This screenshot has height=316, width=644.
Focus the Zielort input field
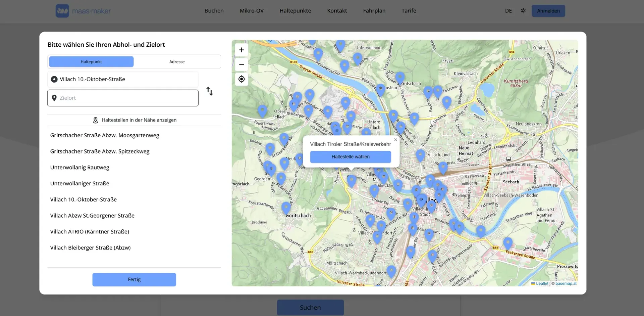pyautogui.click(x=123, y=98)
